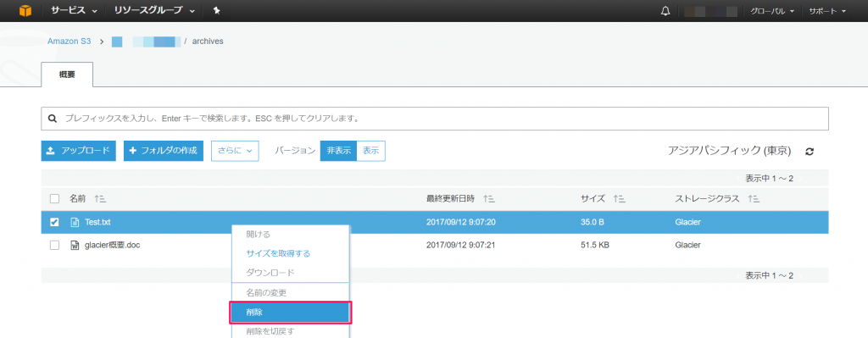Click the アップロード button
The height and width of the screenshot is (338, 868).
click(79, 151)
